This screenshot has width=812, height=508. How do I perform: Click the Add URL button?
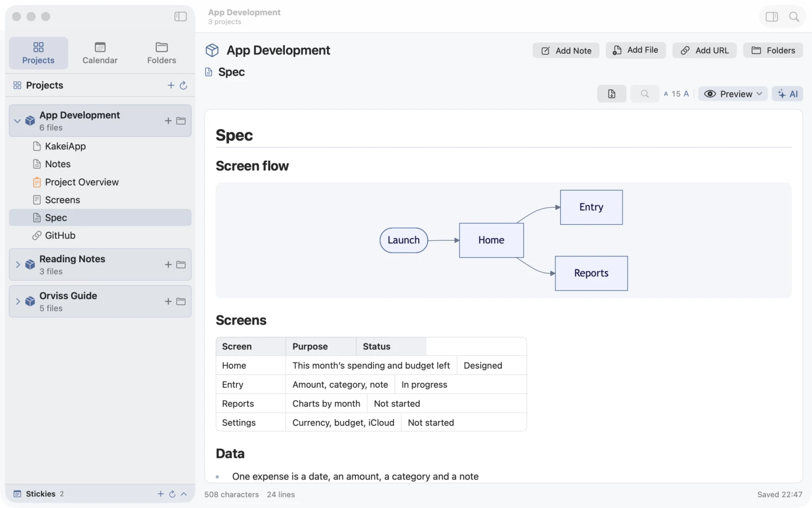click(704, 50)
